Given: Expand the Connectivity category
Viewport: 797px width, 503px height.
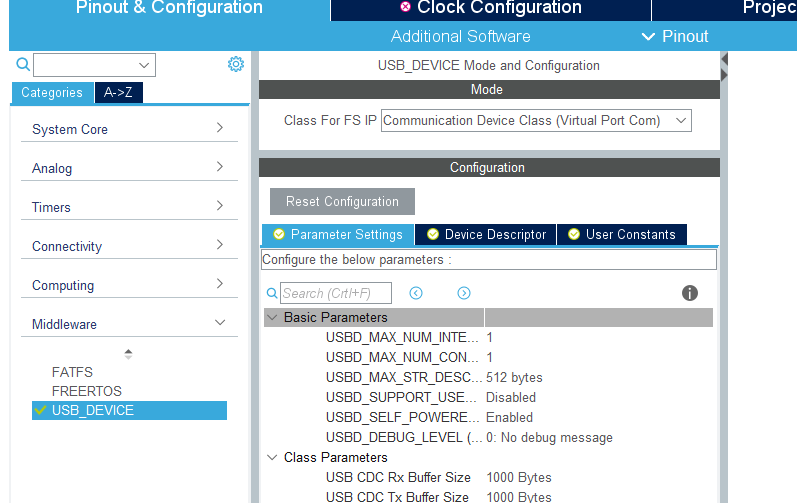Looking at the screenshot, I should click(x=129, y=246).
